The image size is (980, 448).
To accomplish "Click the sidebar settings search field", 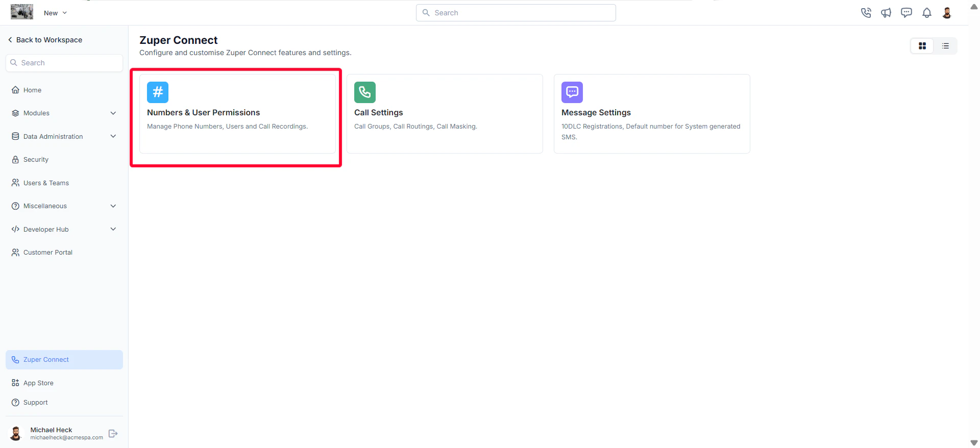I will click(x=64, y=63).
